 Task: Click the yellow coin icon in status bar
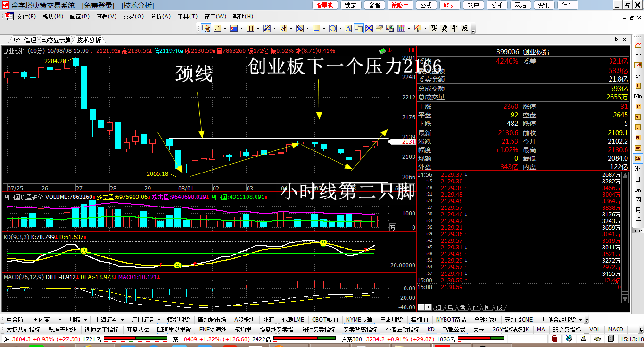coord(598,339)
